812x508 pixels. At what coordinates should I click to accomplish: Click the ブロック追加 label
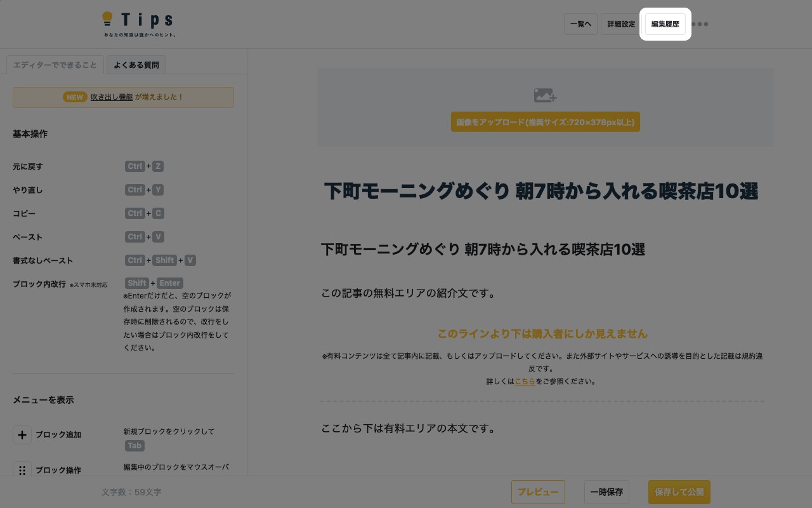coord(58,435)
